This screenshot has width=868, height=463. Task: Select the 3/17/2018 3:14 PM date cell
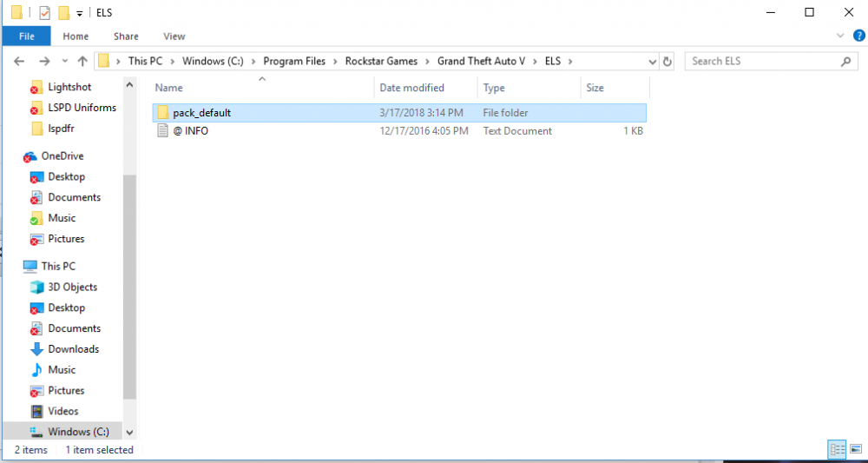click(x=421, y=113)
